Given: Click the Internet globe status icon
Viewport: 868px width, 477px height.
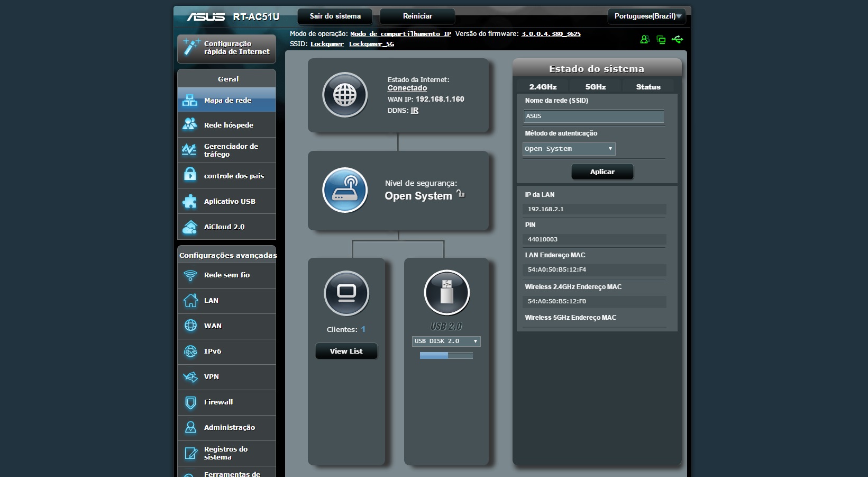Looking at the screenshot, I should click(x=345, y=95).
